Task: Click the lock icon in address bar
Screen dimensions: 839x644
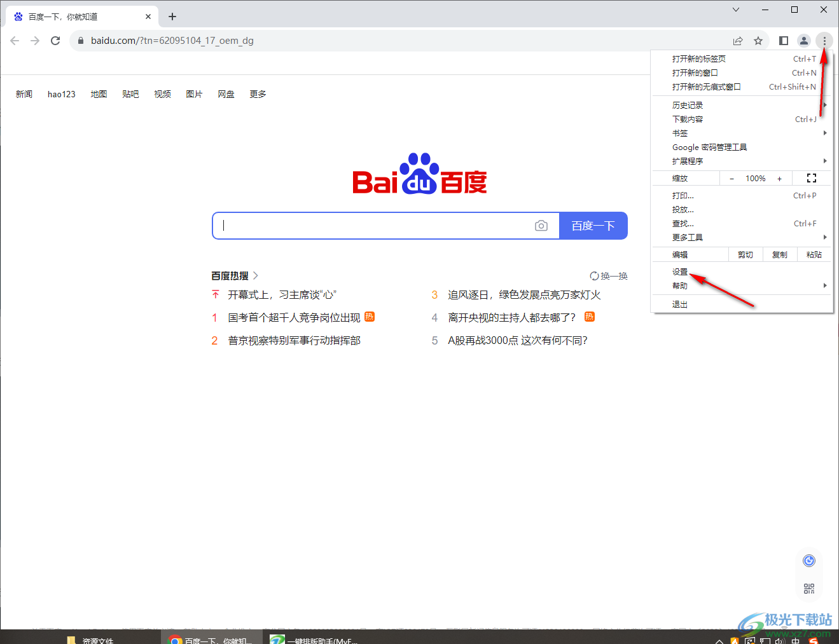Action: click(80, 41)
